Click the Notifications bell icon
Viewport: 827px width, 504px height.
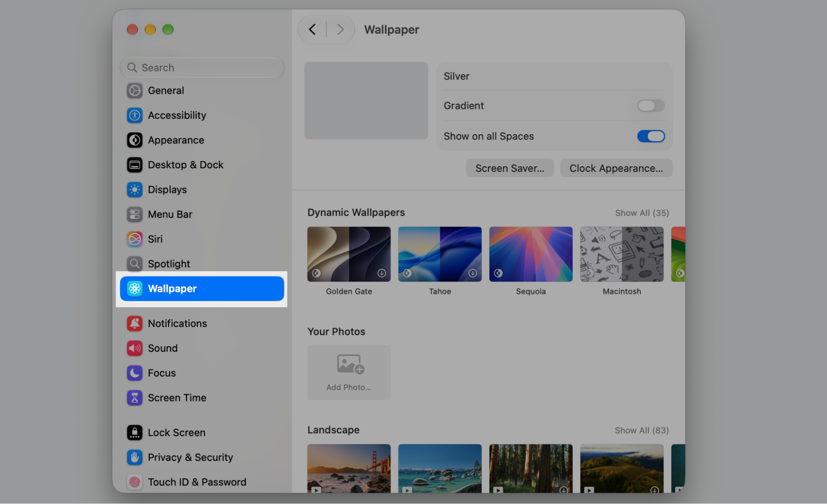[x=134, y=324]
